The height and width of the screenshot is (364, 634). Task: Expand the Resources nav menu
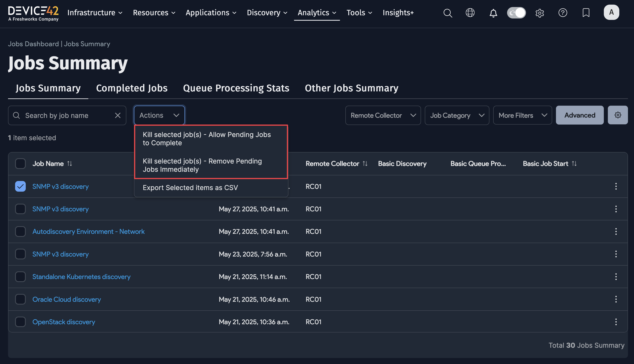[x=154, y=12]
